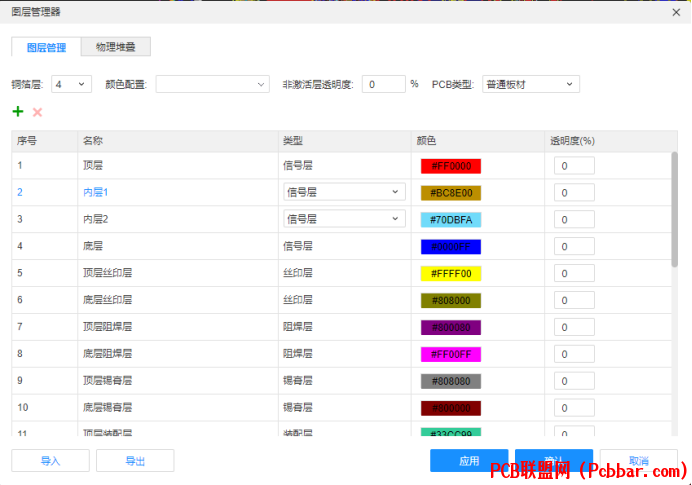Click the #800000 color swatch
This screenshot has height=485, width=692.
[x=451, y=408]
